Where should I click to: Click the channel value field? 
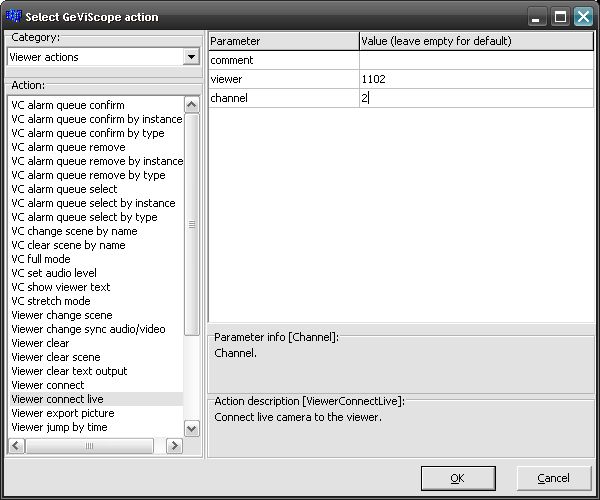[x=476, y=98]
